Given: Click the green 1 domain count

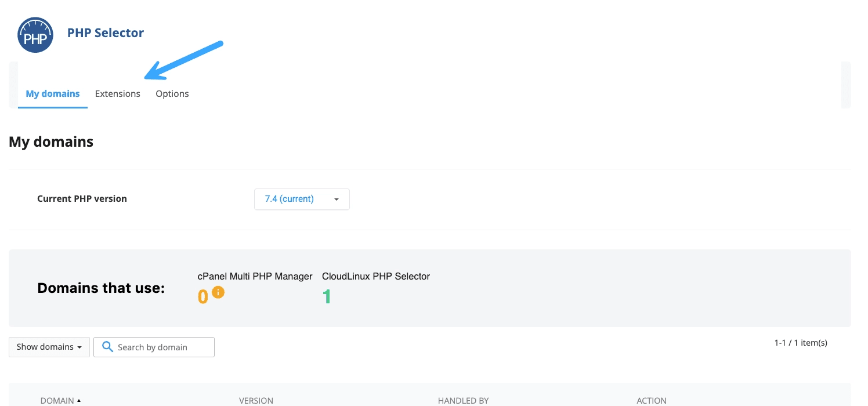Looking at the screenshot, I should (x=327, y=297).
